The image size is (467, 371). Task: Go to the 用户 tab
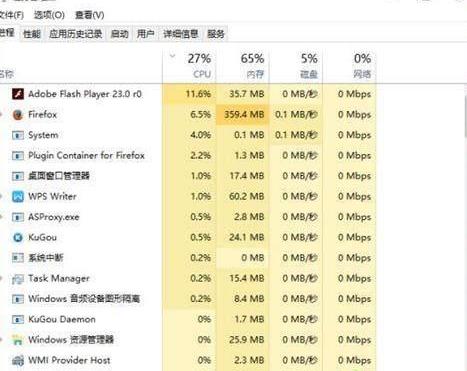pyautogui.click(x=146, y=34)
